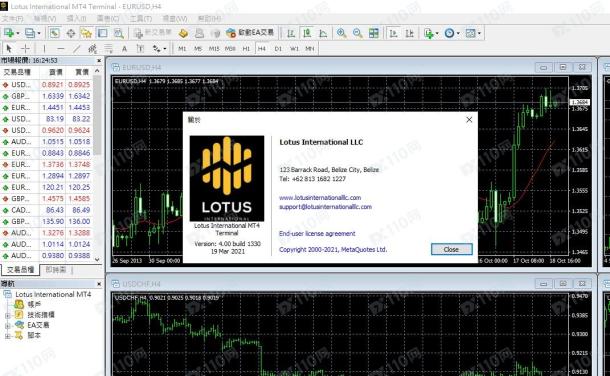Open www.lotusinternationalllc.com link

(320, 198)
